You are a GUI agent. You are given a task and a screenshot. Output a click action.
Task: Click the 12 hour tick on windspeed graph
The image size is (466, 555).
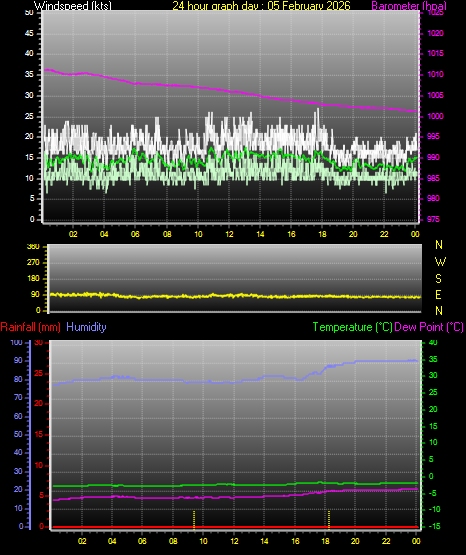tap(229, 234)
